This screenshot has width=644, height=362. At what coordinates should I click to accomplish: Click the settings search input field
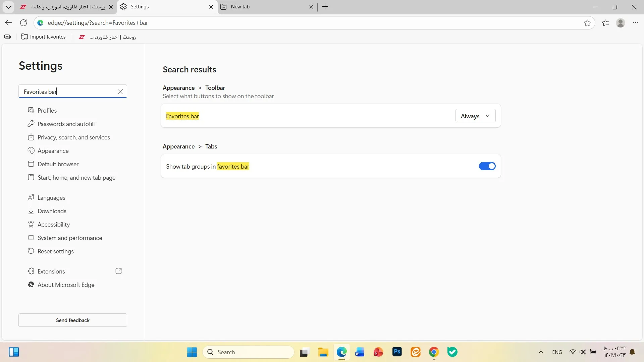point(67,91)
